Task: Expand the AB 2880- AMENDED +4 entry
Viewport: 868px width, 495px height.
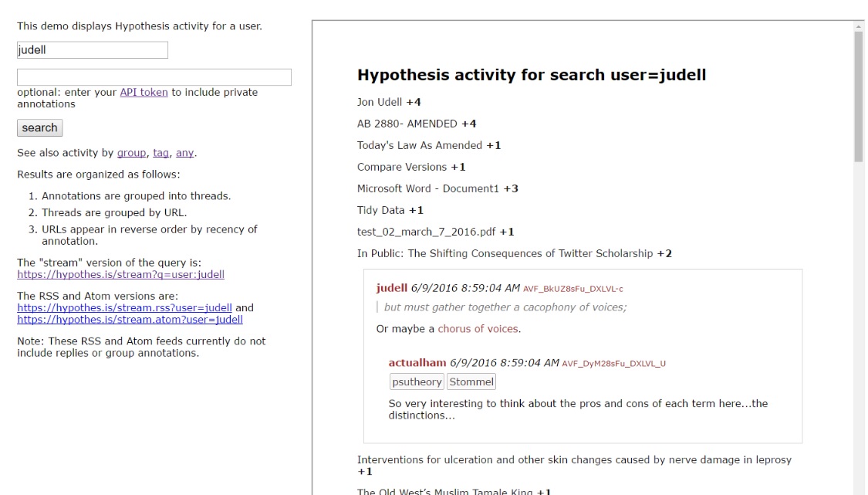Action: pyautogui.click(x=417, y=124)
